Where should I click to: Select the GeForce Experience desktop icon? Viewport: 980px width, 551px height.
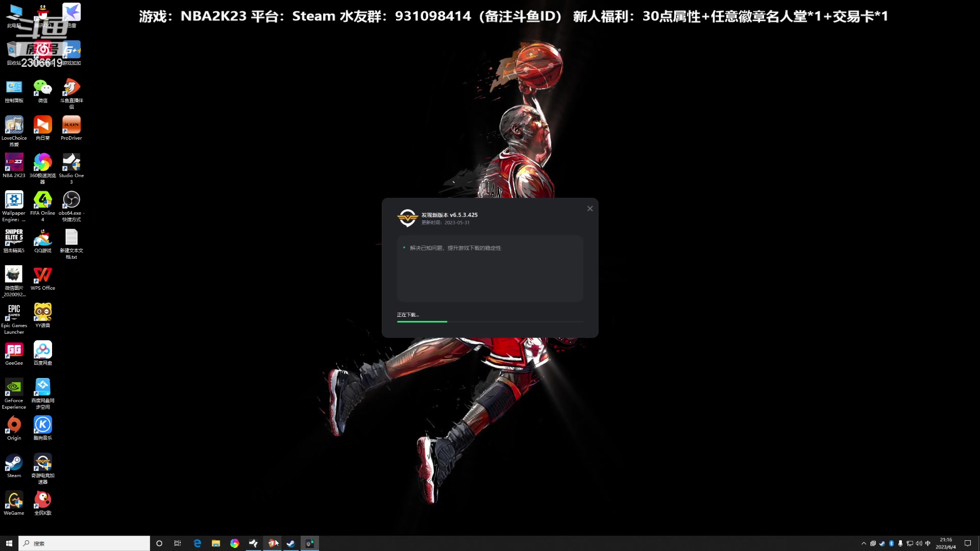coord(14,394)
